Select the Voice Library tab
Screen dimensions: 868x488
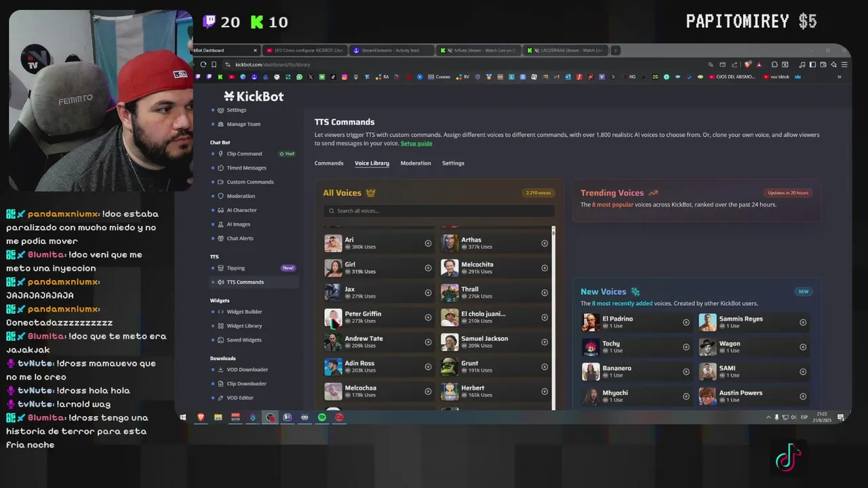pos(372,163)
